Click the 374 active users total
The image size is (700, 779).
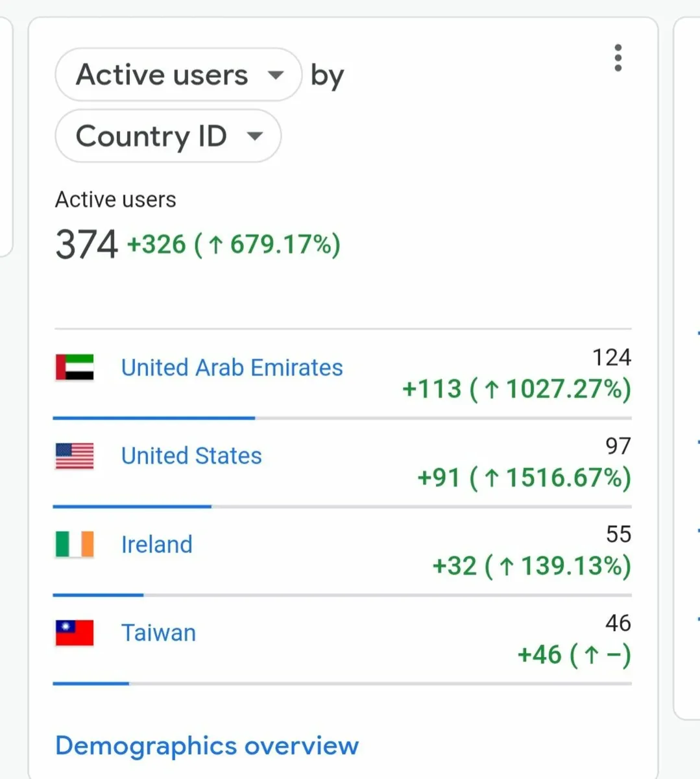(86, 245)
